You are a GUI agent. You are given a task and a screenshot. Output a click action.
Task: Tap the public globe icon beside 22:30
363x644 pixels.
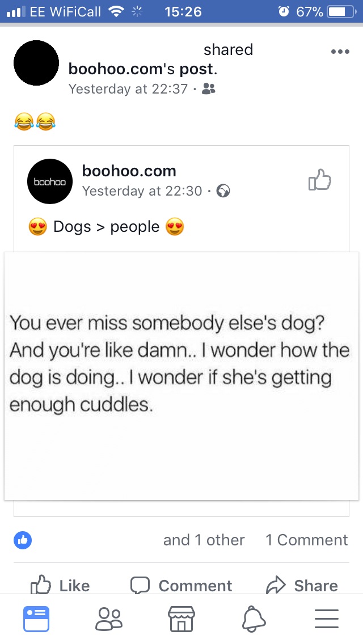(x=223, y=191)
